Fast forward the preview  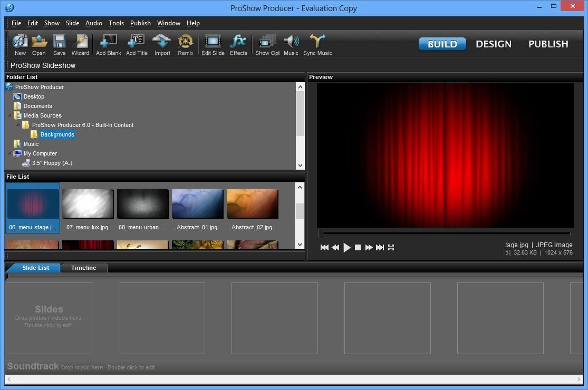(x=369, y=247)
